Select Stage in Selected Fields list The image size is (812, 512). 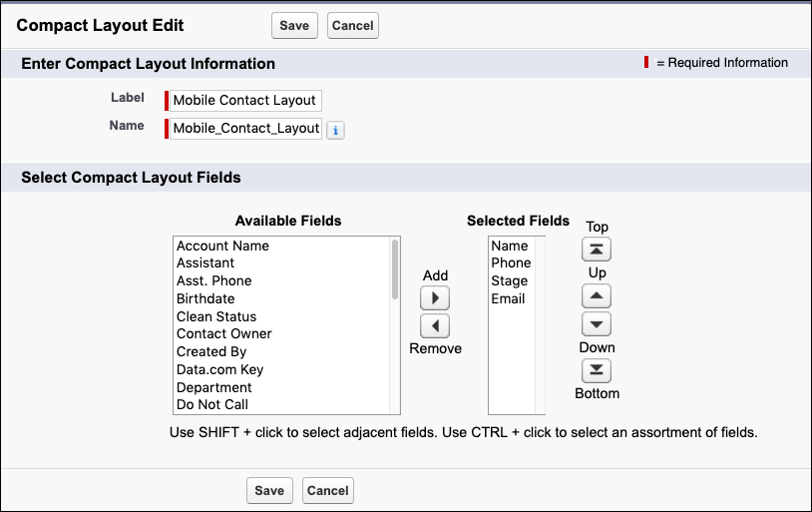tap(512, 280)
